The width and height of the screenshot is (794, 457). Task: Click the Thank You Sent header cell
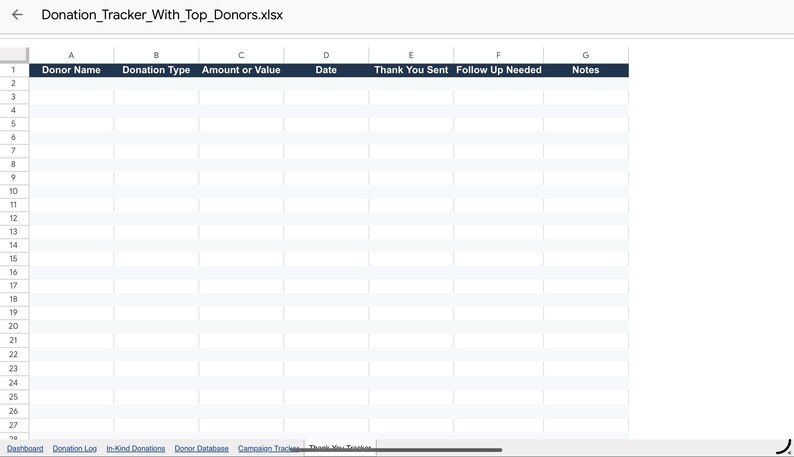coord(411,70)
